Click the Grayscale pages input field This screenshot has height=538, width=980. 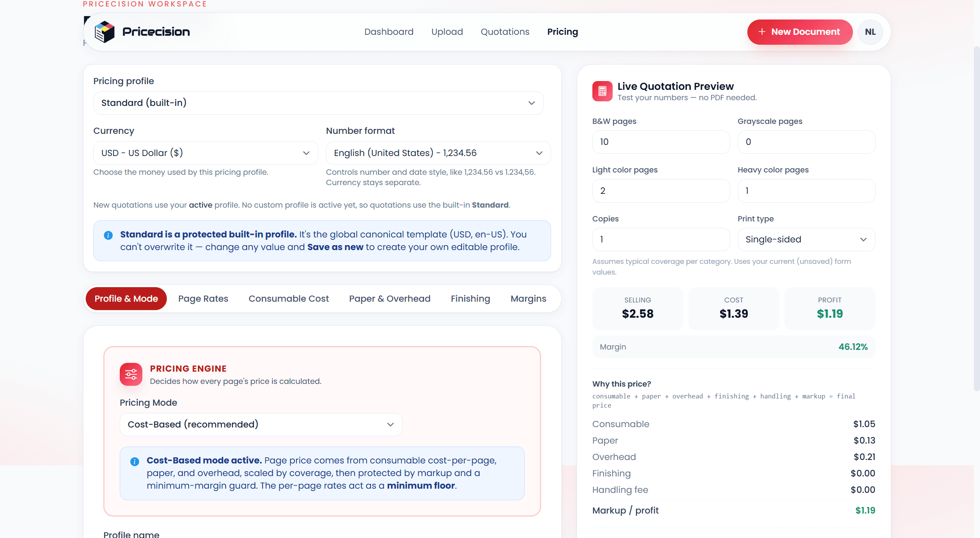coord(806,142)
